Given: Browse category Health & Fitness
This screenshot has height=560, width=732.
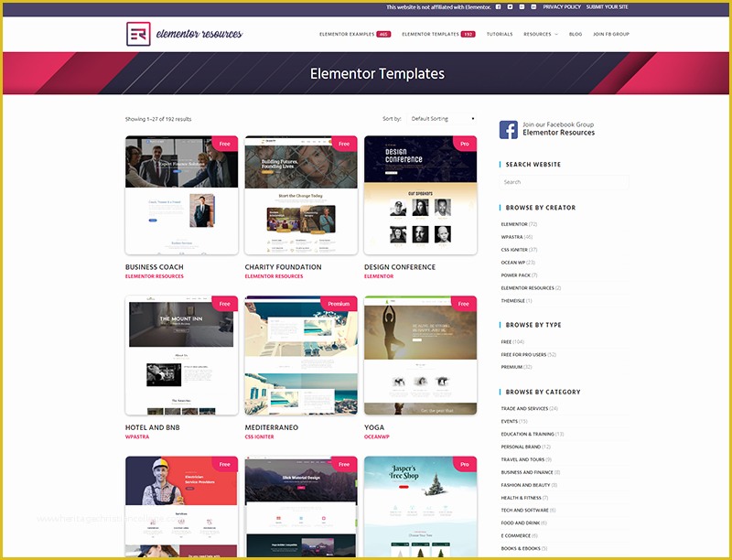Looking at the screenshot, I should click(x=524, y=498).
